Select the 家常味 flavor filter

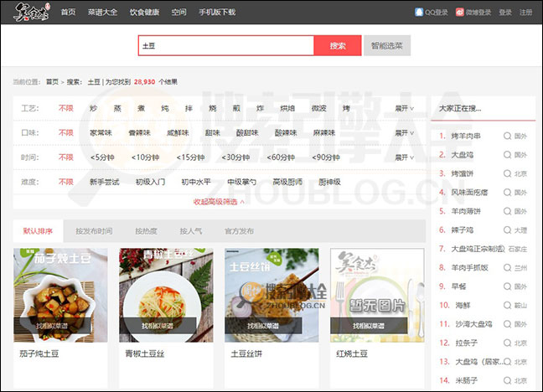[101, 132]
